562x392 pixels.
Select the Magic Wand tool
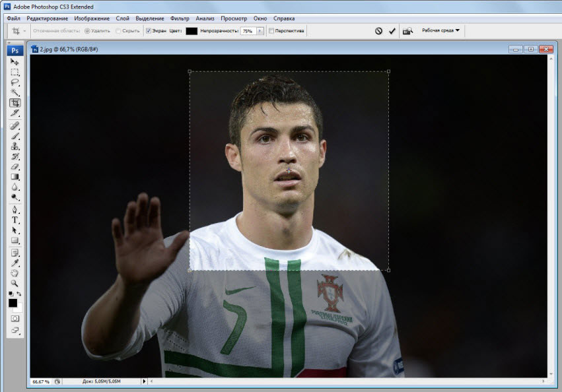coord(15,92)
